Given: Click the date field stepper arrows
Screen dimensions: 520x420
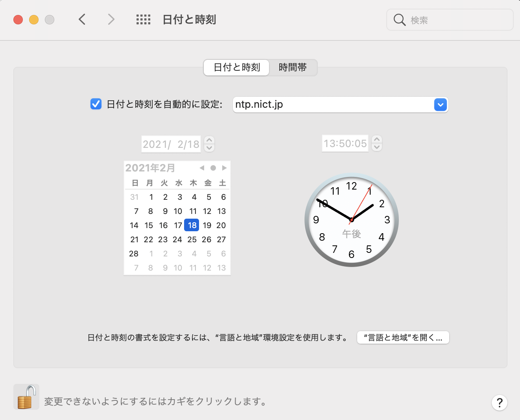Looking at the screenshot, I should pos(209,144).
